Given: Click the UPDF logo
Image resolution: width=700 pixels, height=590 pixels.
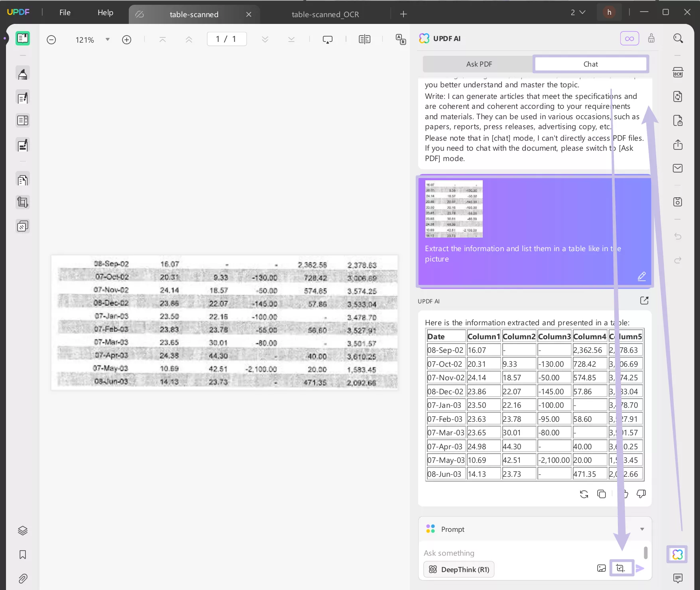Looking at the screenshot, I should click(x=18, y=12).
